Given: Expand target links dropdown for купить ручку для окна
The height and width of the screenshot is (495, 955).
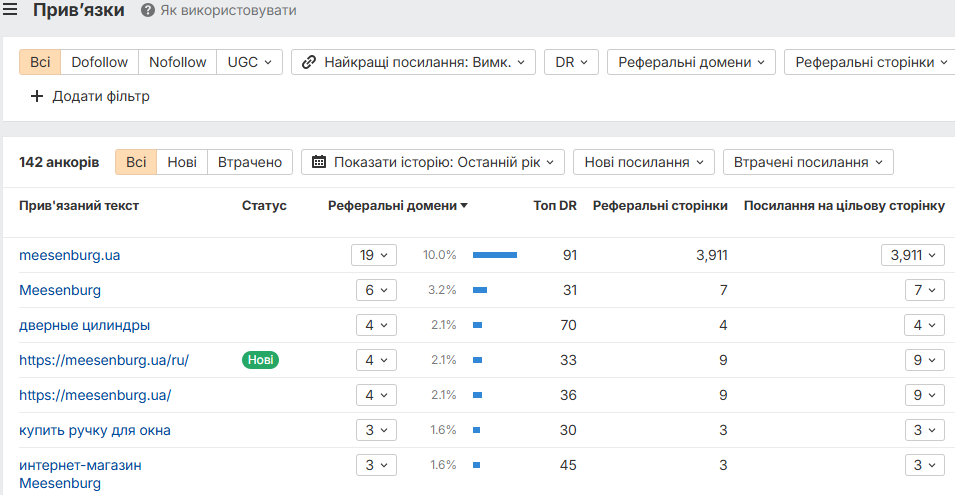Looking at the screenshot, I should point(925,430).
